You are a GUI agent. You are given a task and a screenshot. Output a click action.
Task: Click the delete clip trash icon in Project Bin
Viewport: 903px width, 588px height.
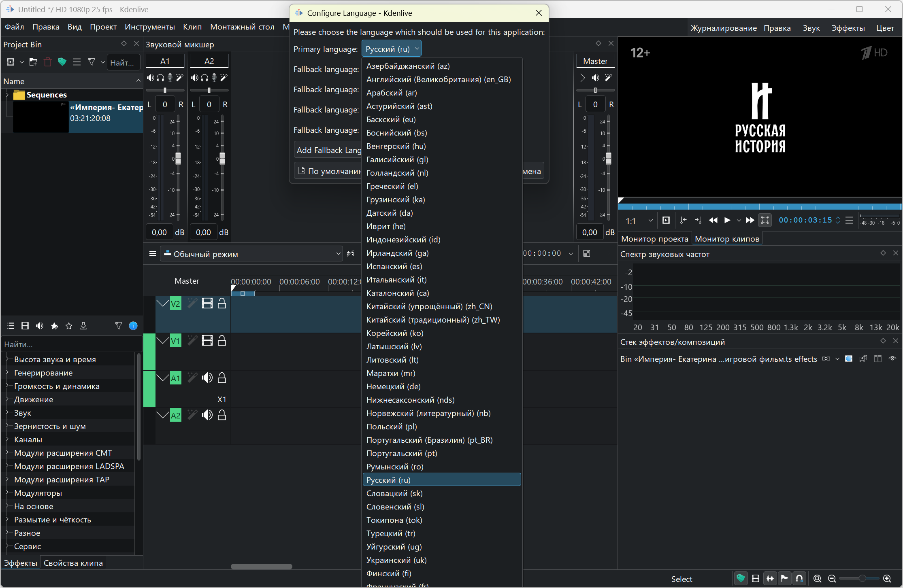pos(48,62)
